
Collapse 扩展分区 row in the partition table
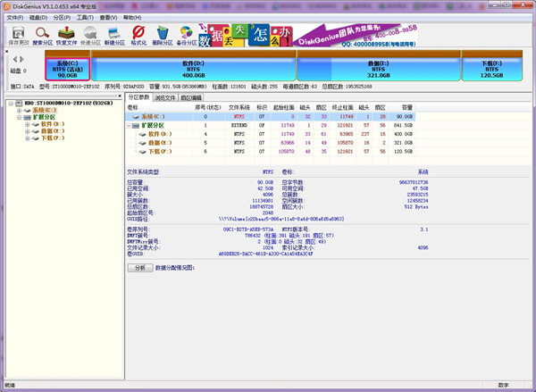coord(131,126)
